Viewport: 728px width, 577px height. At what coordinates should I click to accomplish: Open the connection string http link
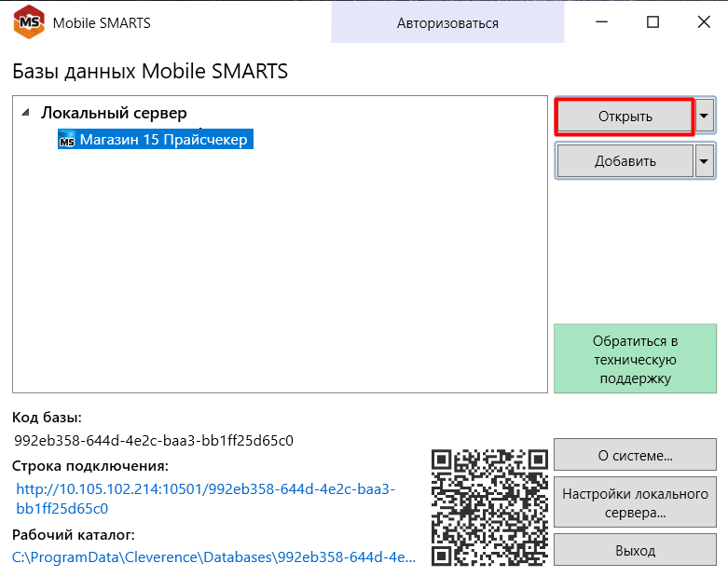[205, 499]
